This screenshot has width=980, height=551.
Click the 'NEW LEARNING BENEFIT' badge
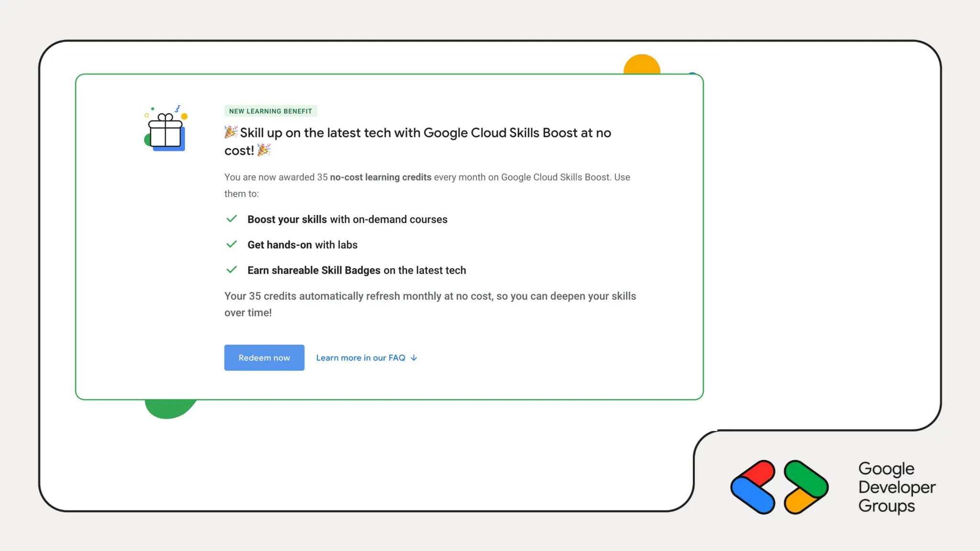[x=270, y=111]
